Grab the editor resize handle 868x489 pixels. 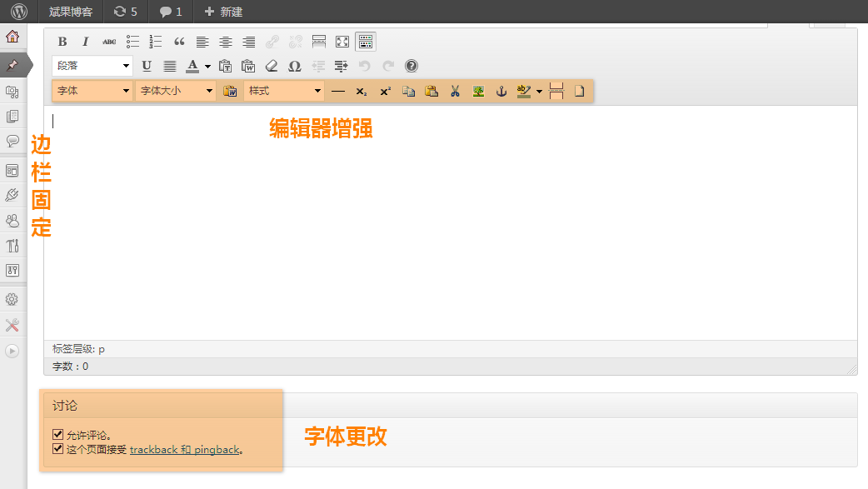[x=852, y=370]
